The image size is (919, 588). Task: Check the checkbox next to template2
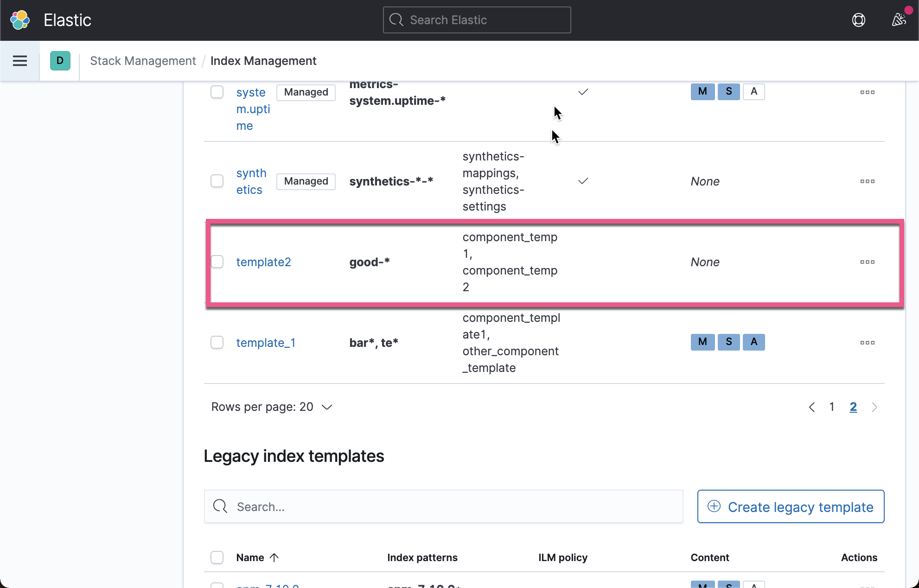(x=217, y=262)
